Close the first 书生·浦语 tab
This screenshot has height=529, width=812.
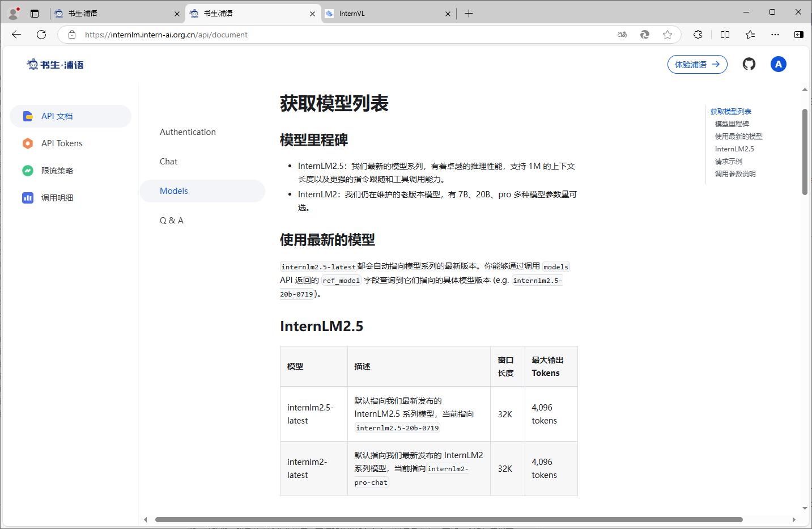tap(177, 14)
